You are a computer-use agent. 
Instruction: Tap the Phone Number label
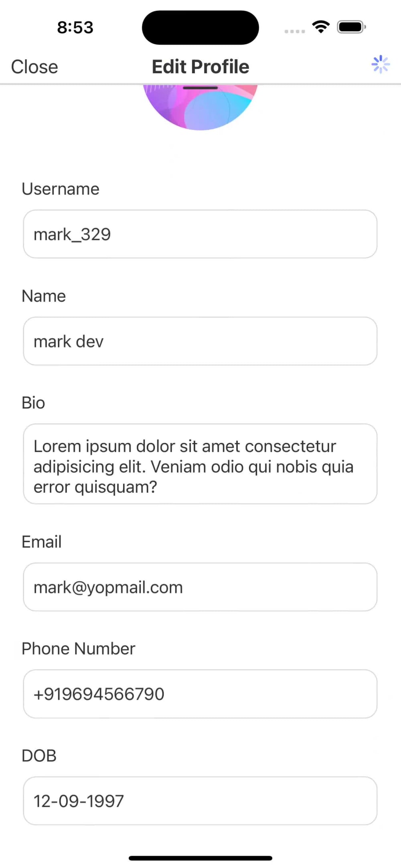[79, 649]
